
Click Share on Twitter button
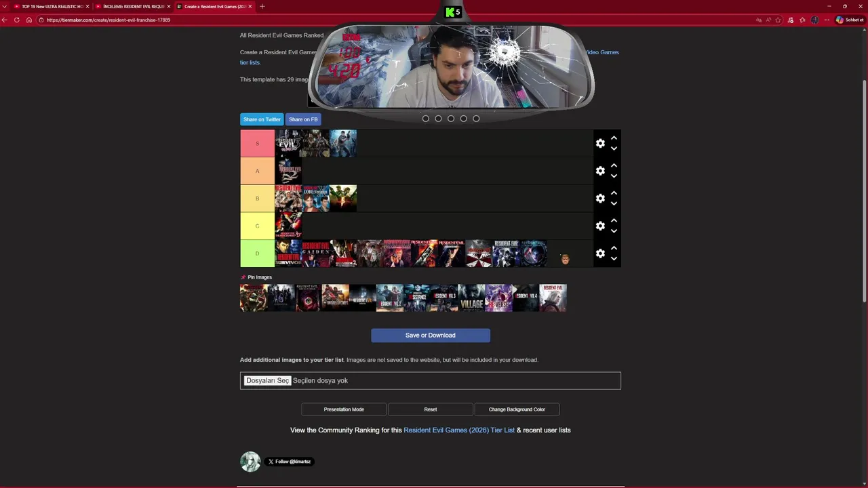pos(262,119)
